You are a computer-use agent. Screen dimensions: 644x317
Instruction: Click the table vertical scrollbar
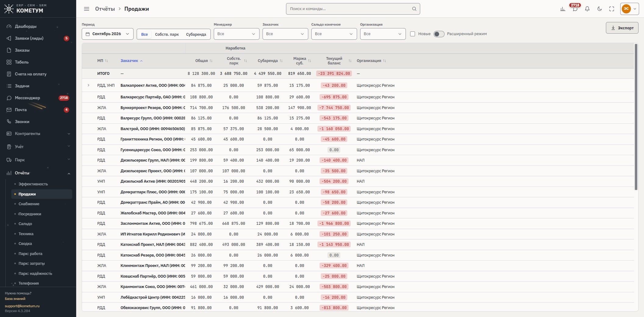click(x=636, y=117)
